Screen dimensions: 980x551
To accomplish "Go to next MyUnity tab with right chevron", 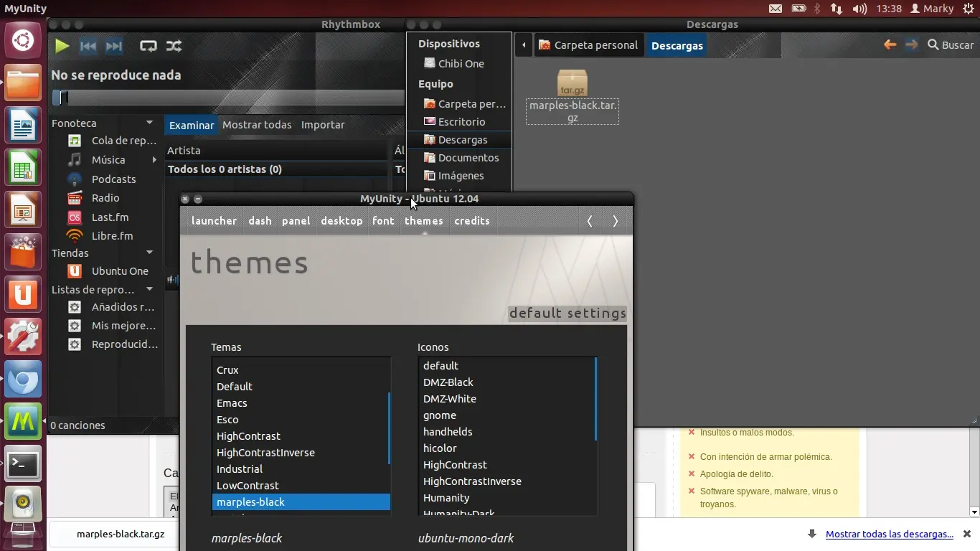I will tap(615, 221).
